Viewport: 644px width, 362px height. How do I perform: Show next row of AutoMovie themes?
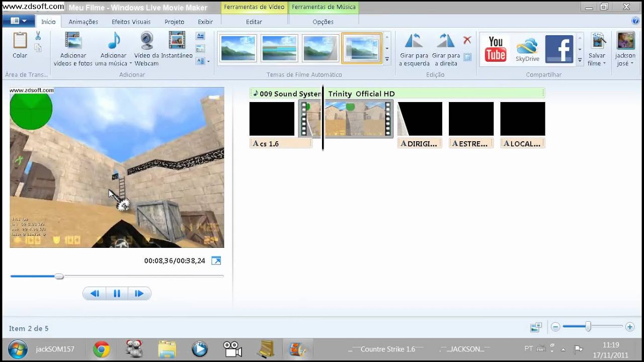(387, 49)
